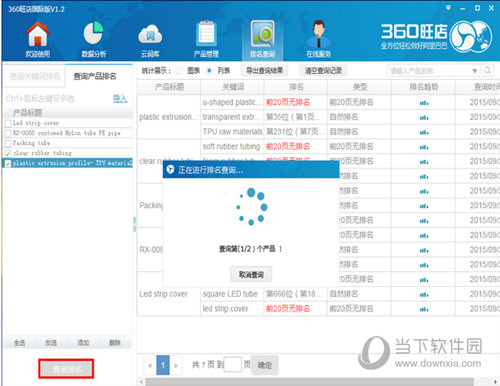Image resolution: width=500 pixels, height=386 pixels.
Task: Select the 'soft rubber tubing' keyword cell
Action: click(232, 147)
